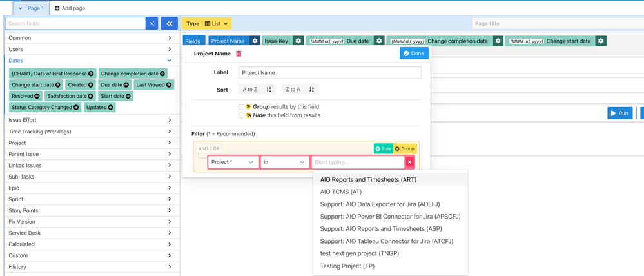Screen dimensions: 644x276
Task: Open settings gear for Due date field
Action: tap(380, 41)
